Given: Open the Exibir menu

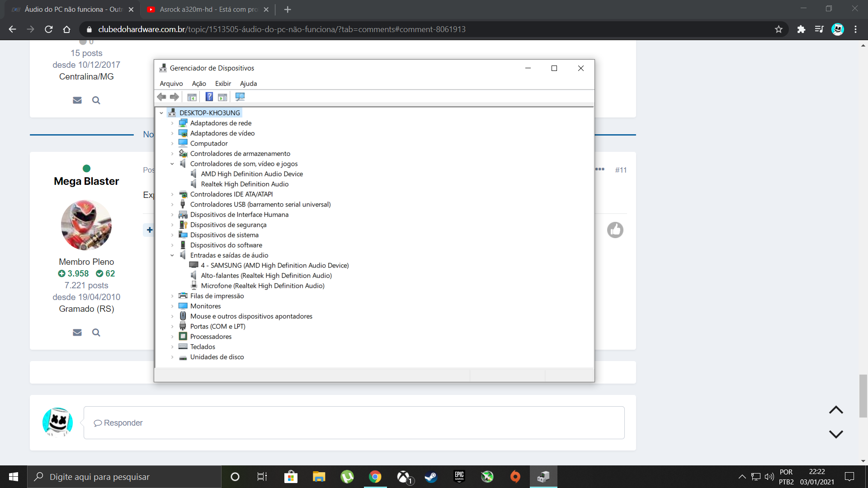Looking at the screenshot, I should [223, 84].
